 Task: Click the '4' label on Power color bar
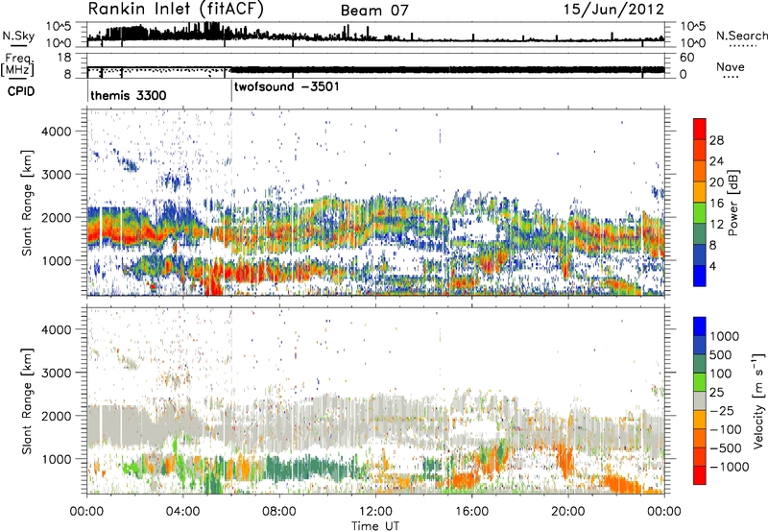pyautogui.click(x=713, y=267)
